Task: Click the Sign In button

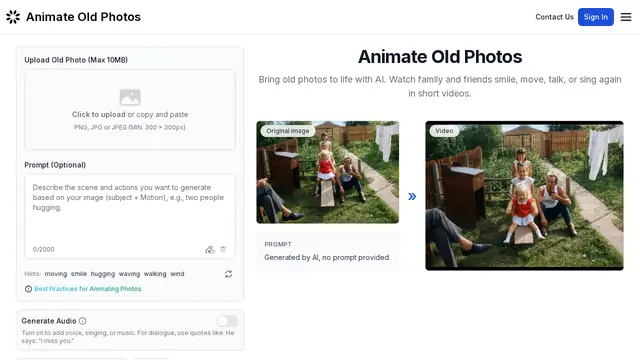Action: pyautogui.click(x=596, y=17)
